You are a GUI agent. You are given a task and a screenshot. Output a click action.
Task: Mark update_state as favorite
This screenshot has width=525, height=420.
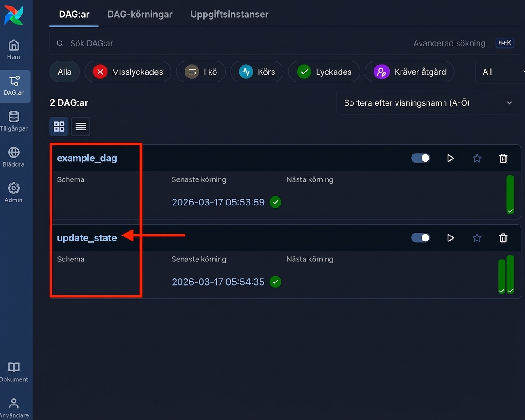(477, 238)
